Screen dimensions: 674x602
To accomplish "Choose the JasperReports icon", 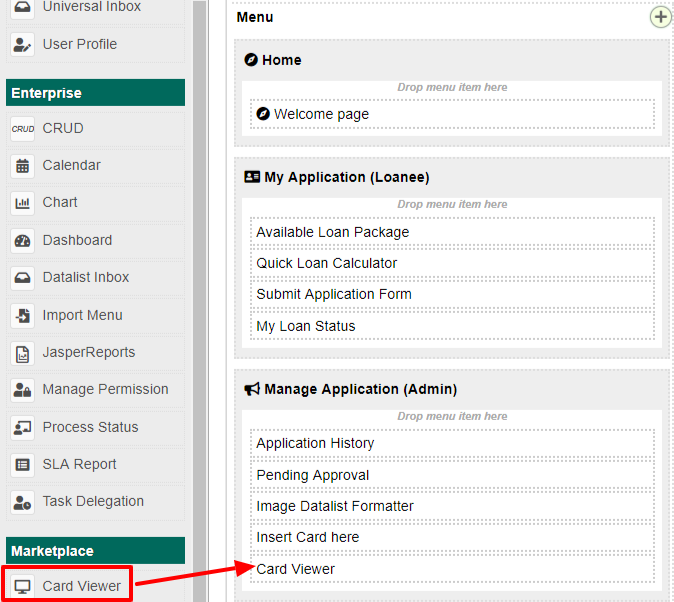I will point(22,353).
